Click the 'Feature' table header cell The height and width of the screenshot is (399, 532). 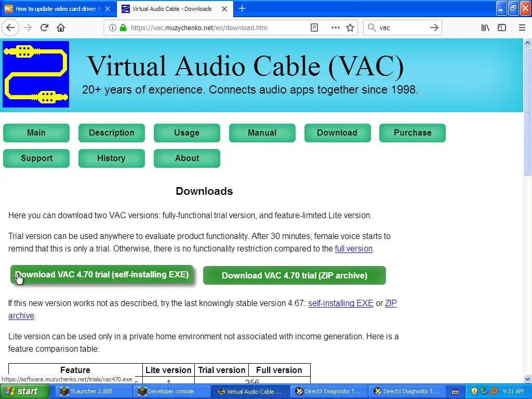[x=75, y=370]
